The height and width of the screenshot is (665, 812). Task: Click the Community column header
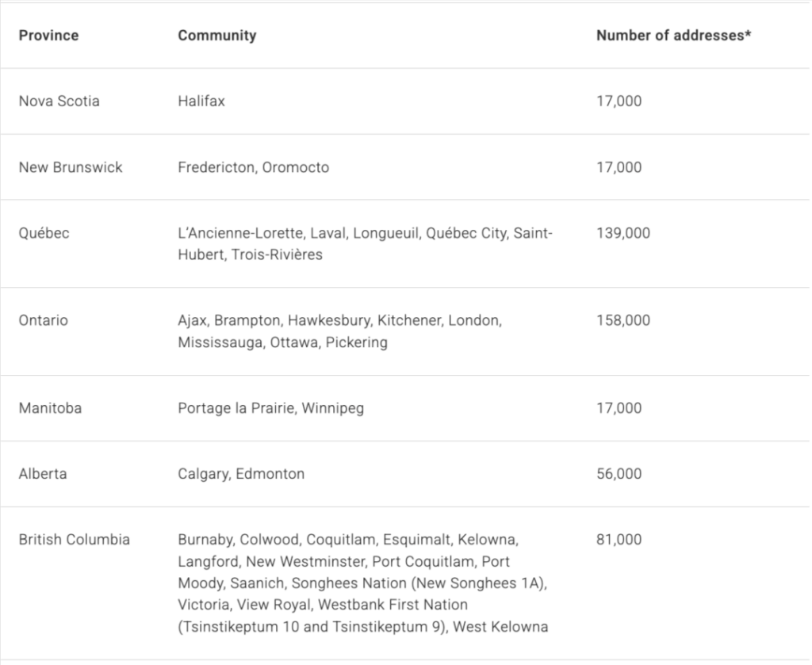pyautogui.click(x=217, y=35)
